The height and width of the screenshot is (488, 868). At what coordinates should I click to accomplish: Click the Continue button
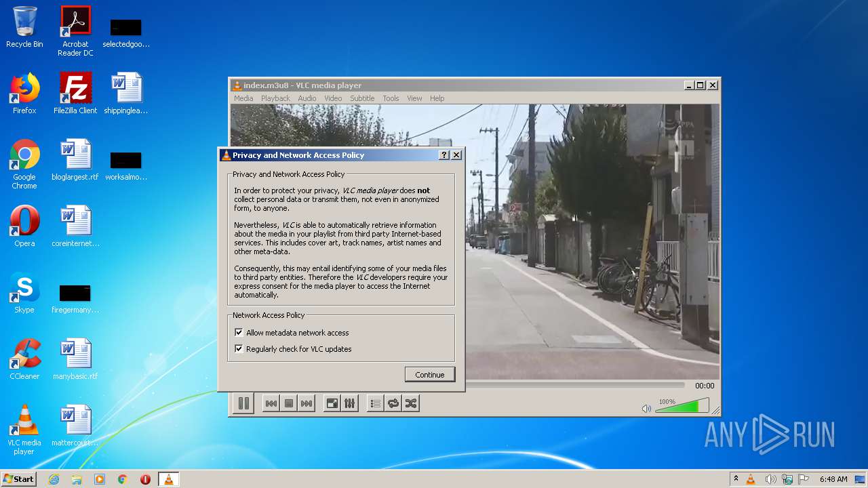click(430, 374)
